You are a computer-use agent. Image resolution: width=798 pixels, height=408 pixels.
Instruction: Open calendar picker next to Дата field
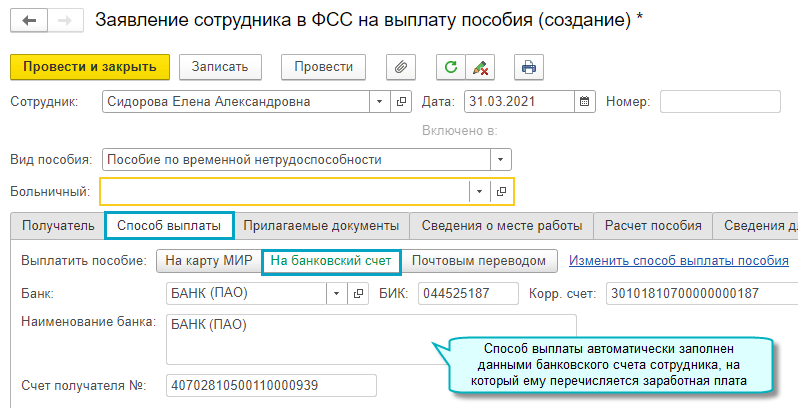(585, 101)
